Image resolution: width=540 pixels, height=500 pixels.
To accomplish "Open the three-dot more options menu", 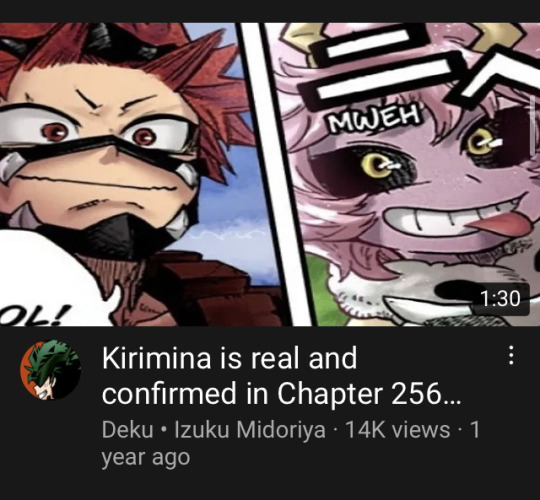I will [x=511, y=355].
